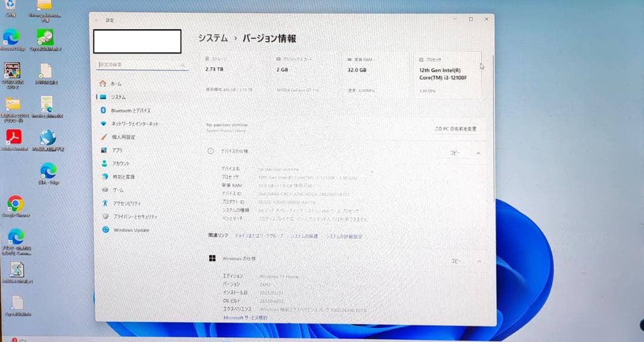
Task: Open the yellow folder icon below CPU-Z
Action: [x=13, y=104]
